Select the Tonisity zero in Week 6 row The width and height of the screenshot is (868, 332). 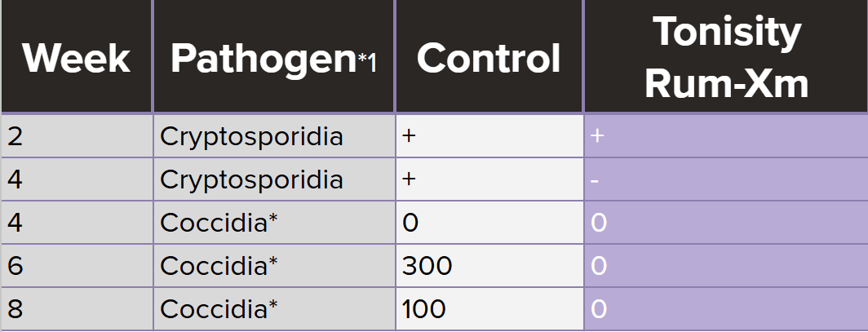point(599,266)
